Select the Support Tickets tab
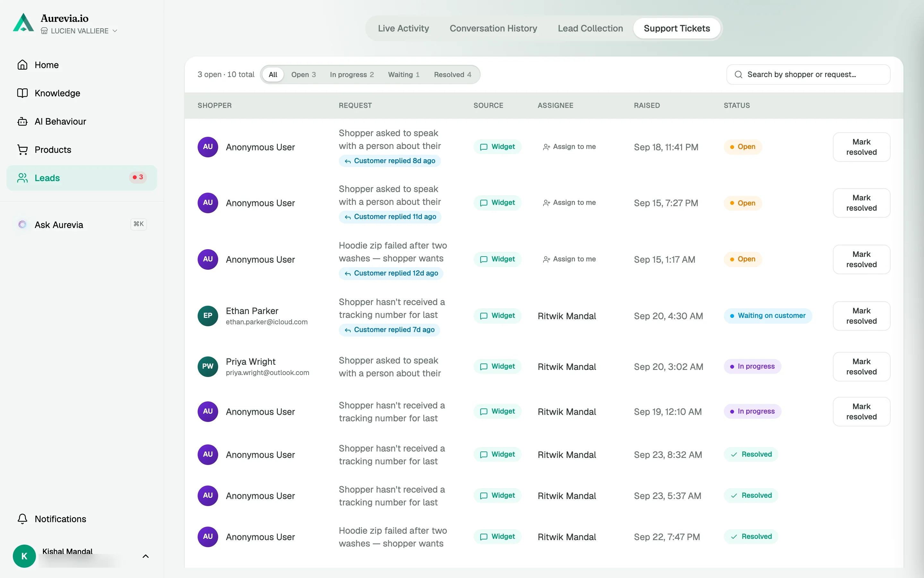This screenshot has width=924, height=578. pos(677,28)
